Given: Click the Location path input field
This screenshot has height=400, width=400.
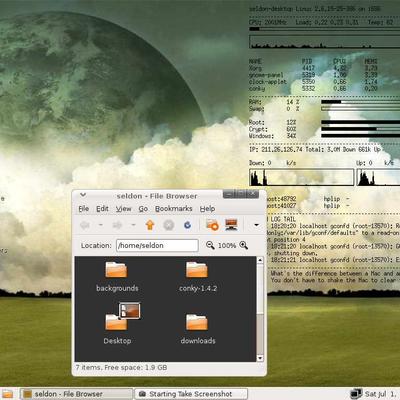Looking at the screenshot, I should tap(157, 246).
